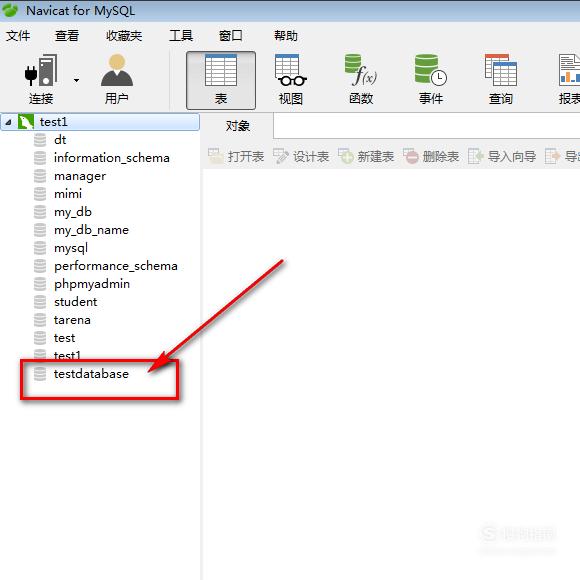Click the dt database cylinder icon
580x580 pixels.
40,140
